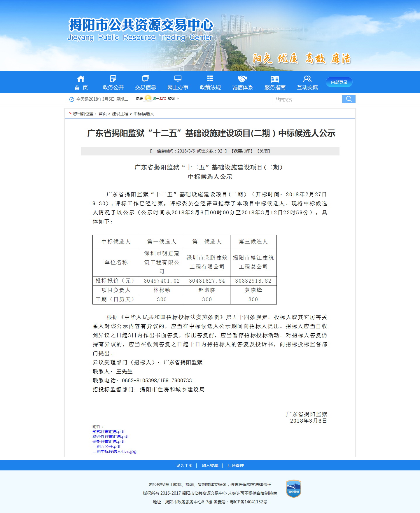Viewport: 420px width, 513px height.
Task: Expand weather details double-arrow
Action: pos(178,99)
